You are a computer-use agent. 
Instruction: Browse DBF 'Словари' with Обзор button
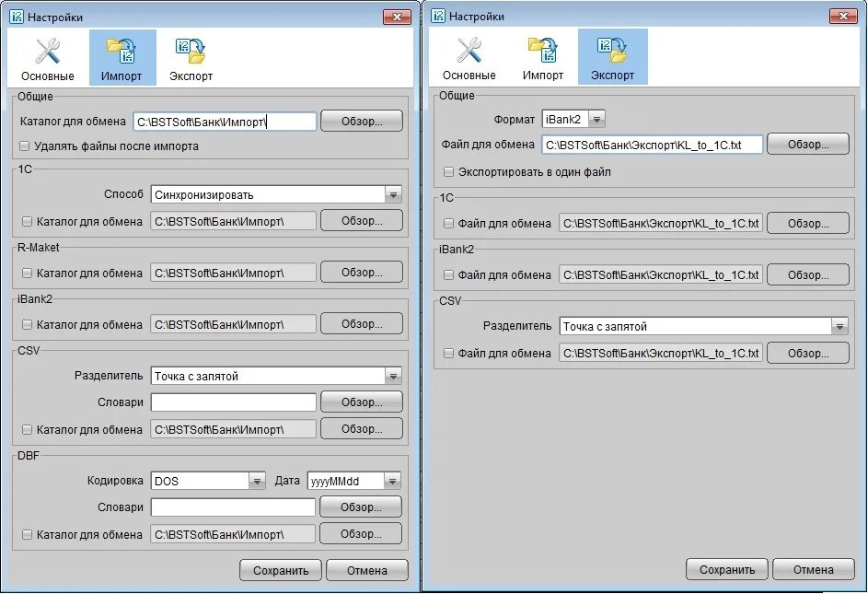click(x=361, y=507)
